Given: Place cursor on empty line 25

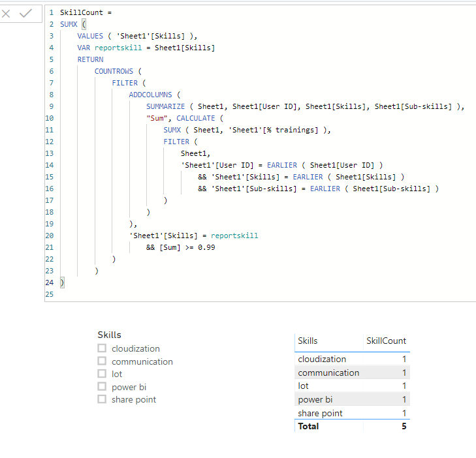Looking at the screenshot, I should pyautogui.click(x=261, y=294).
